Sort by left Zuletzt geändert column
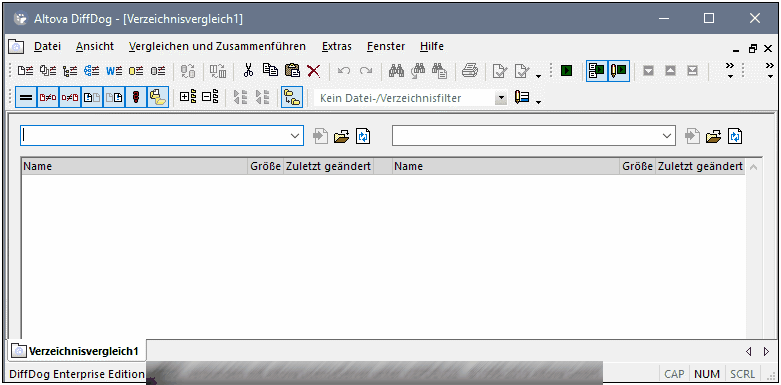 point(329,166)
